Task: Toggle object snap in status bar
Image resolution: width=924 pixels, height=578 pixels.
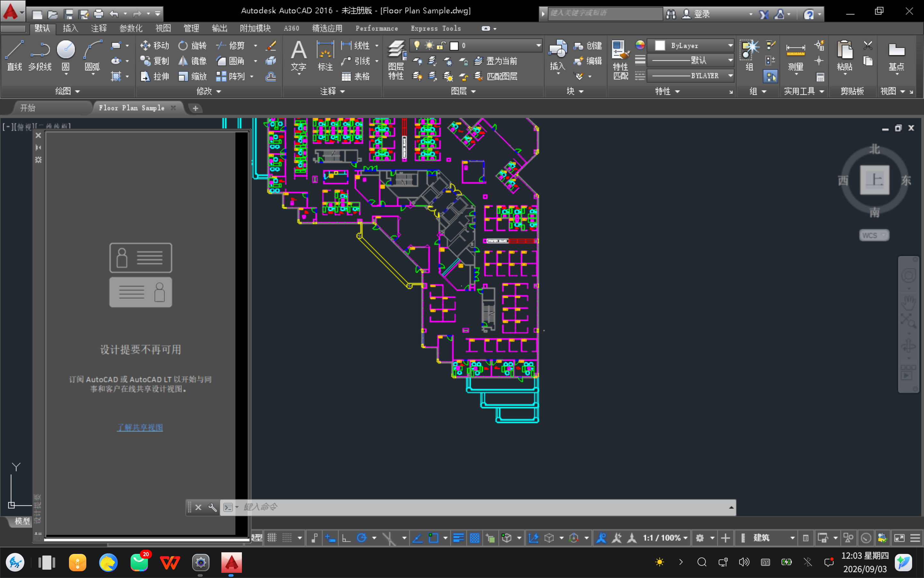Action: pos(433,538)
